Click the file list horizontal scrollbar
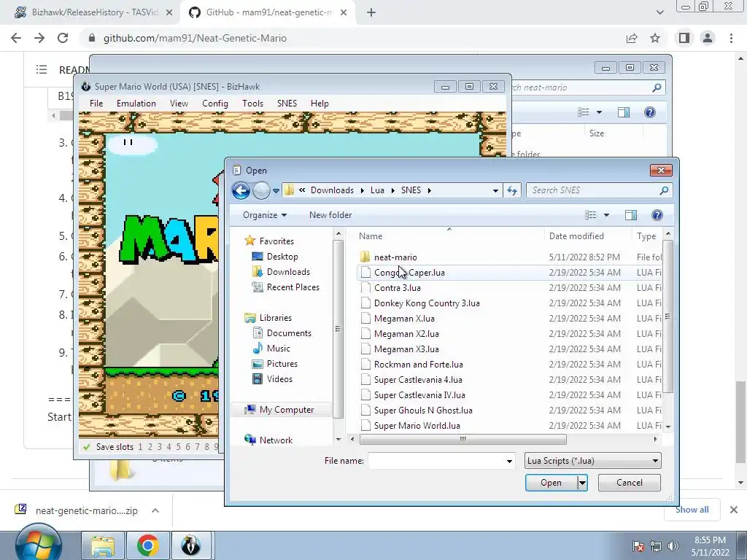Viewport: 747px width, 560px height. tap(462, 439)
